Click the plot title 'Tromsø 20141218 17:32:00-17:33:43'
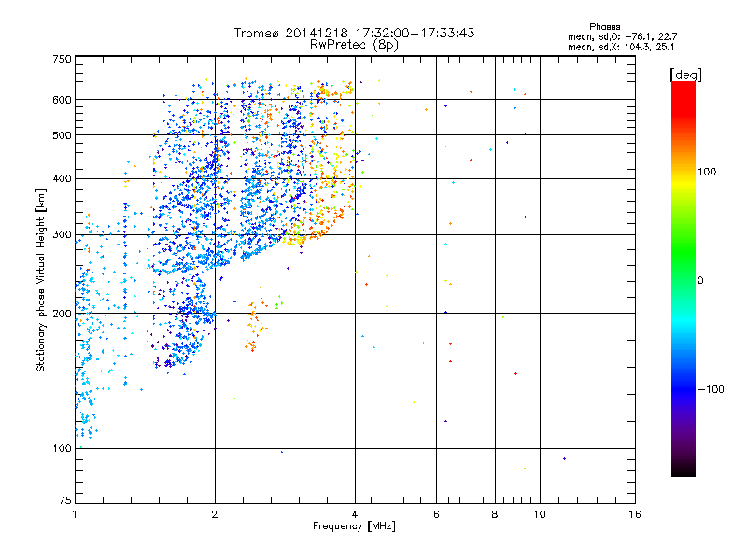This screenshot has height=560, width=747. click(x=354, y=33)
